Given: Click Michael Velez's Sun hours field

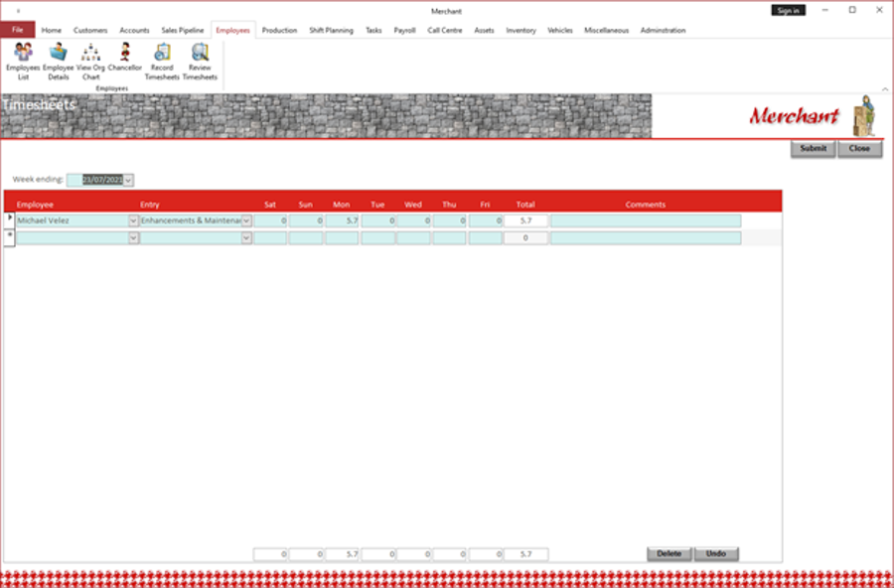Looking at the screenshot, I should click(x=306, y=220).
